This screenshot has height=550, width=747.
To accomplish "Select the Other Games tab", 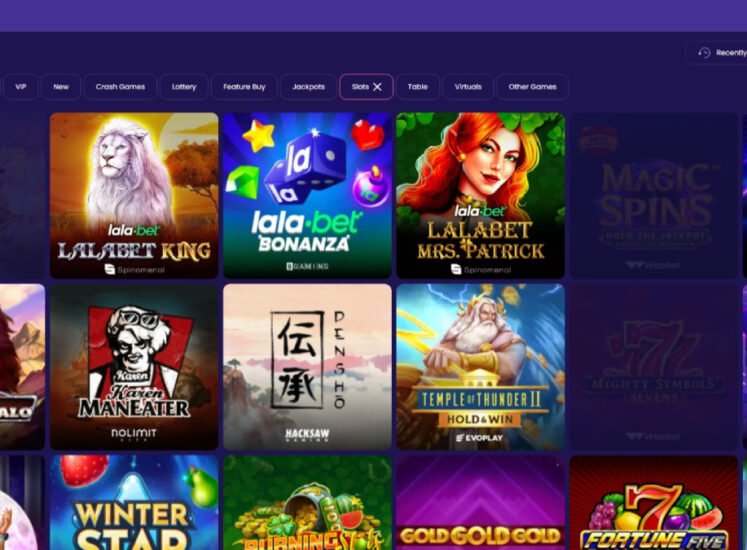I will point(532,87).
